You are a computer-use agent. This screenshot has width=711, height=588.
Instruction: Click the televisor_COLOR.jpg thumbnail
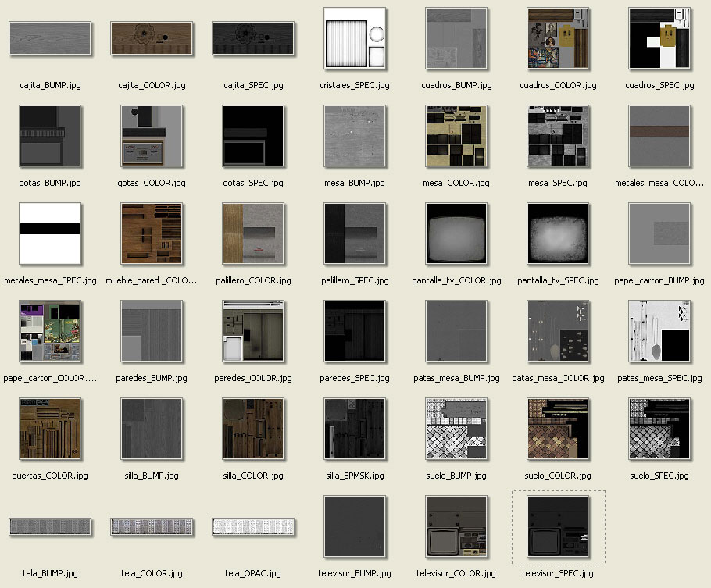click(x=456, y=526)
